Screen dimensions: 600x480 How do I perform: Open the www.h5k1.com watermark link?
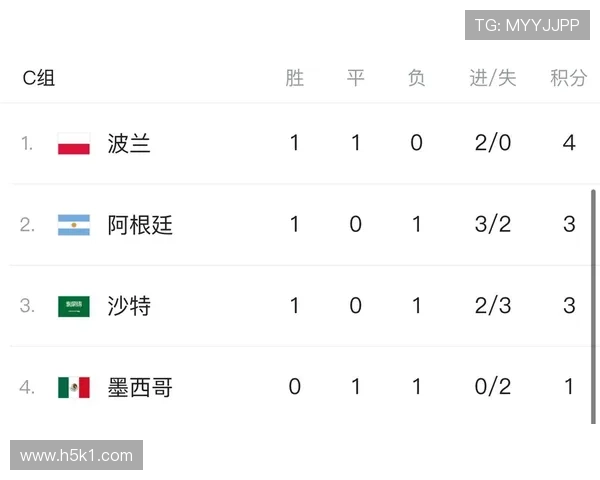pos(77,455)
